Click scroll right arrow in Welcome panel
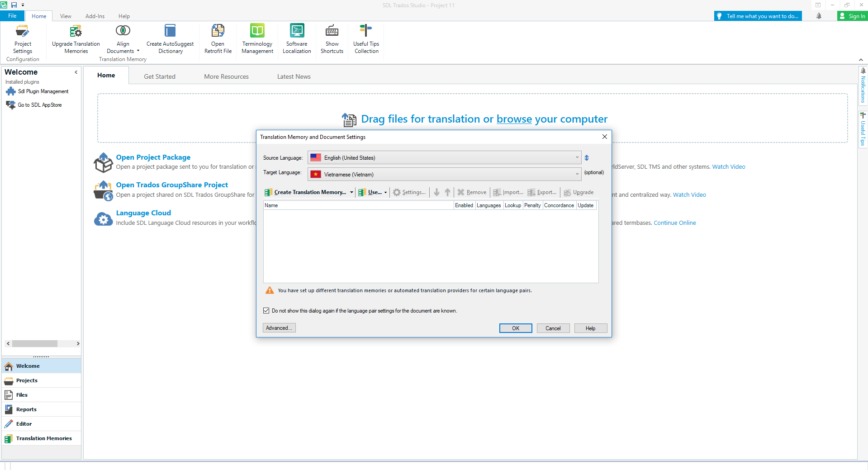Screen dimensions: 868x470 (x=78, y=344)
